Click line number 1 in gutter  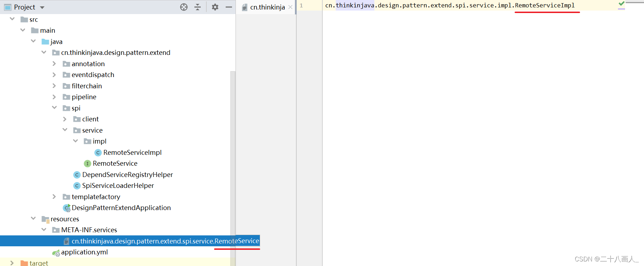(301, 5)
